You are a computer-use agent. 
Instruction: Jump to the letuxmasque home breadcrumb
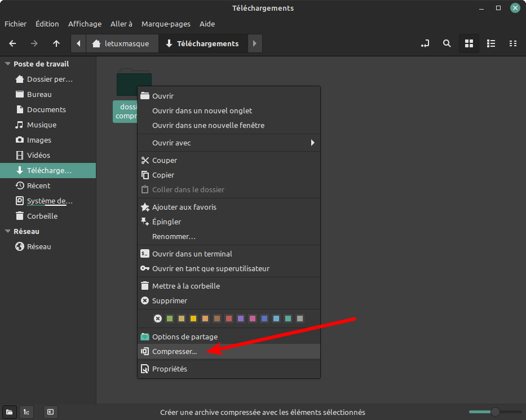[122, 43]
